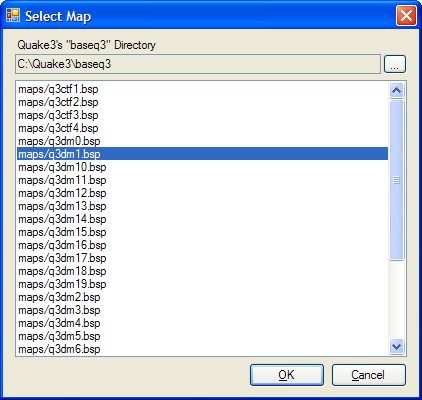This screenshot has width=422, height=400.
Task: Click the empty scrollbar track below thumb
Action: pos(396,300)
